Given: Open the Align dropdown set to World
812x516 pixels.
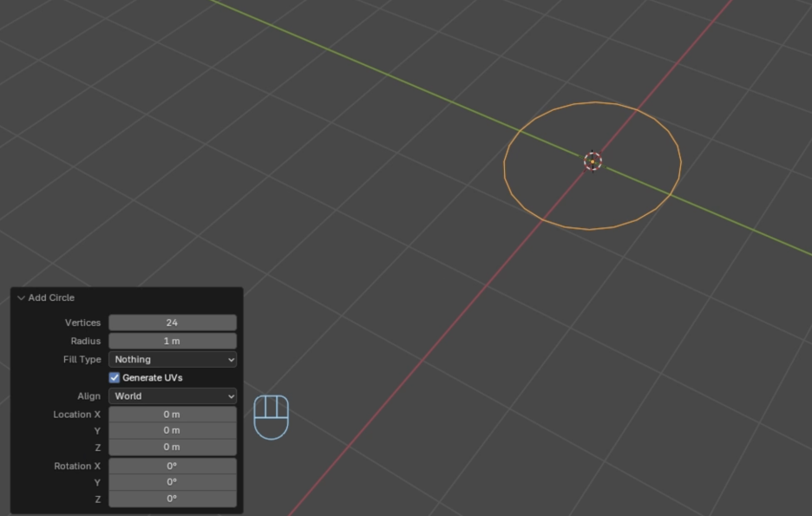Looking at the screenshot, I should pyautogui.click(x=173, y=396).
